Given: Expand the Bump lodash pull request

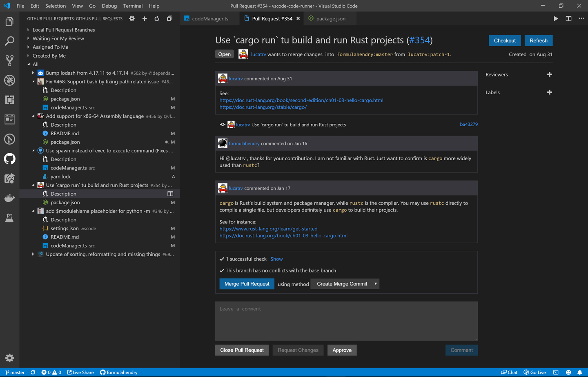Looking at the screenshot, I should click(33, 73).
